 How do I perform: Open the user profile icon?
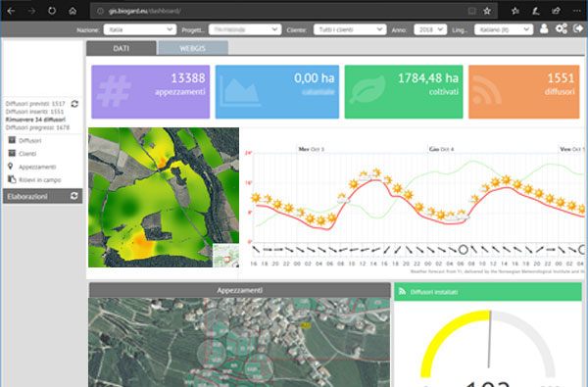click(x=544, y=28)
